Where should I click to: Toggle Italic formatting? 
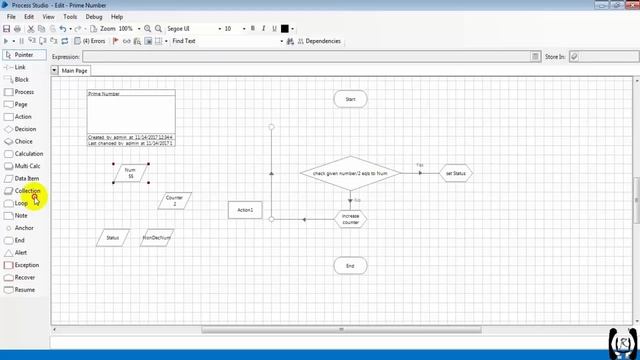tap(264, 29)
